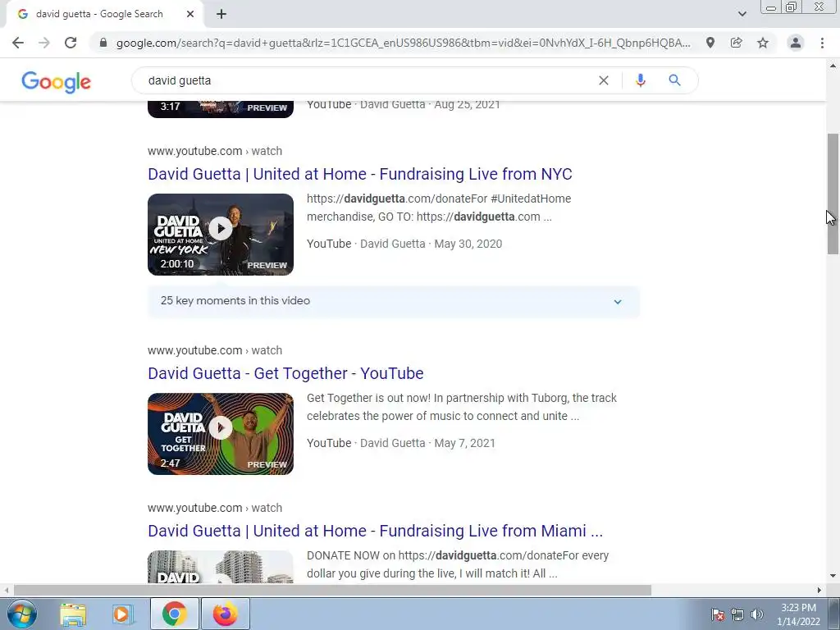Open the Chrome three-dot menu
840x630 pixels.
[x=822, y=43]
